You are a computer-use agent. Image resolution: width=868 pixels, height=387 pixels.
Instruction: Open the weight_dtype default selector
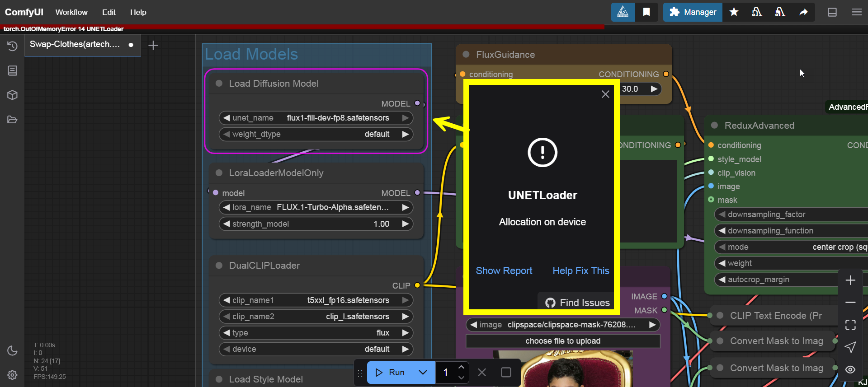316,134
